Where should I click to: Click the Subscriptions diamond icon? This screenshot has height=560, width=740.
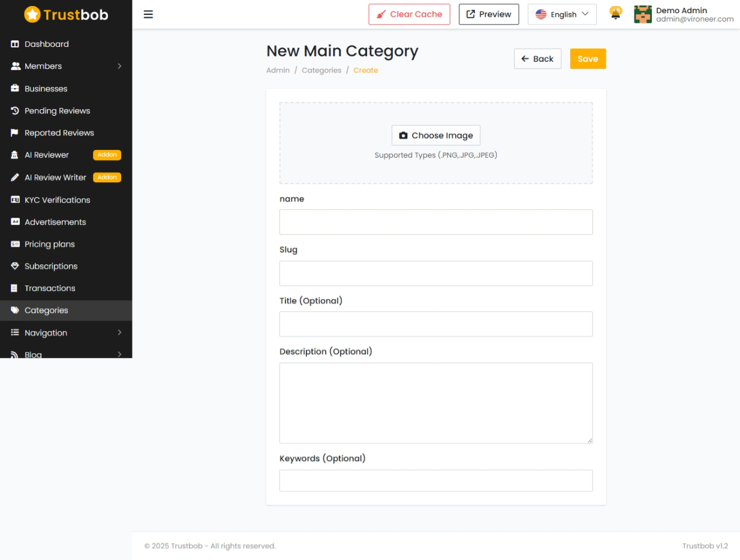tap(15, 266)
